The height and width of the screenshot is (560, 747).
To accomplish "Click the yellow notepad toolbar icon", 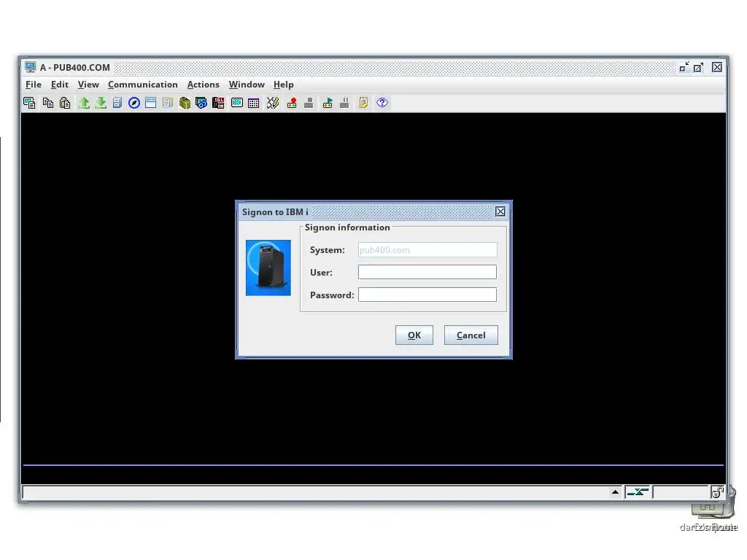I will tap(363, 103).
